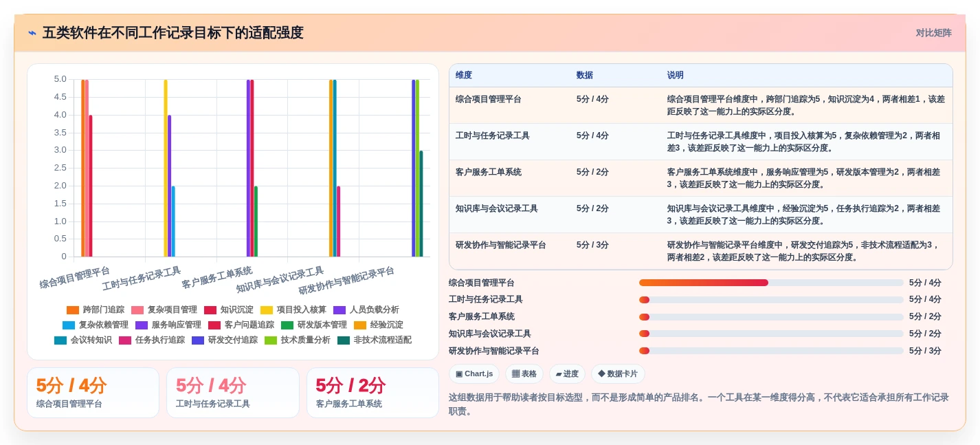980x445 pixels.
Task: Toggle the 复杂项目管理 legend entry
Action: coord(164,310)
